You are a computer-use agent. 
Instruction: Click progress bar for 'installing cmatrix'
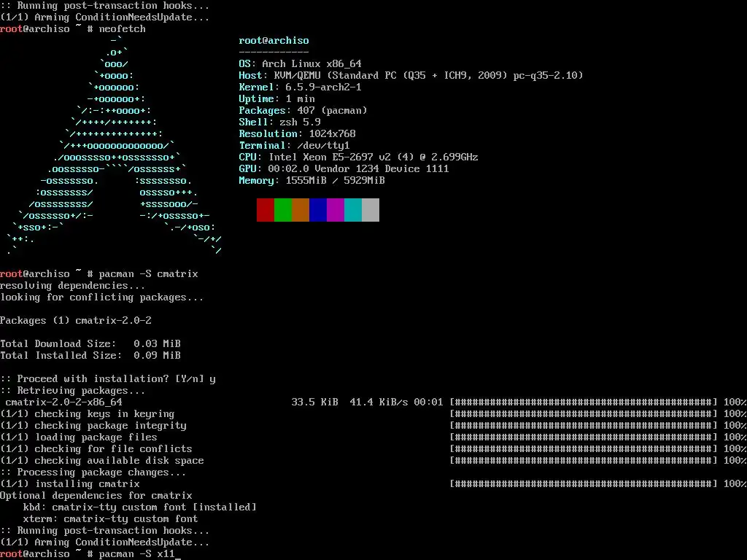tap(584, 484)
